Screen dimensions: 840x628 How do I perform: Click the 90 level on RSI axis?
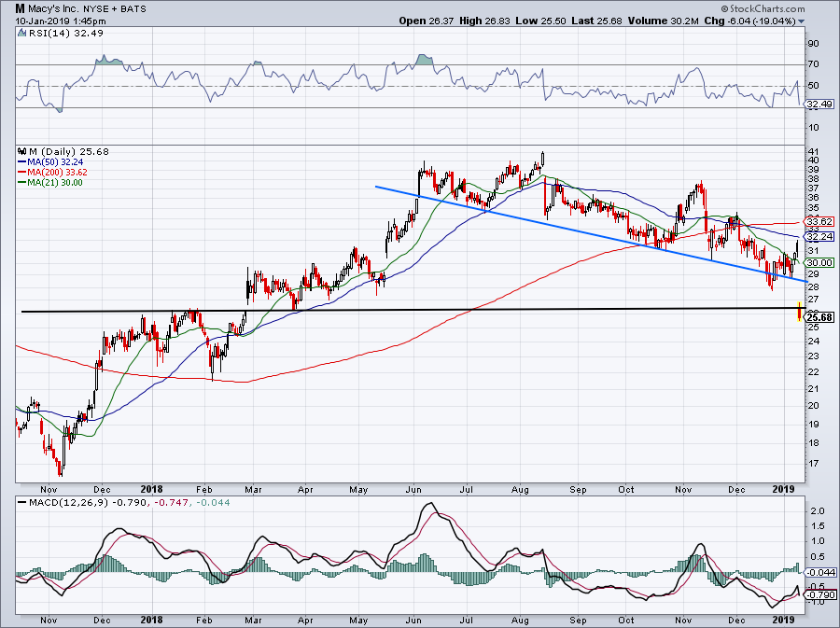pos(813,43)
